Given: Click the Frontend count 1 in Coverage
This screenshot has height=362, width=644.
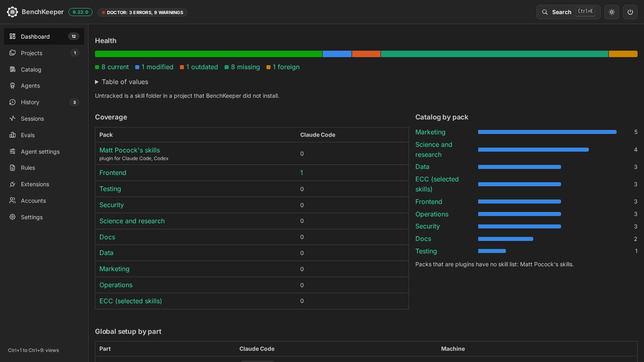Looking at the screenshot, I should [301, 173].
